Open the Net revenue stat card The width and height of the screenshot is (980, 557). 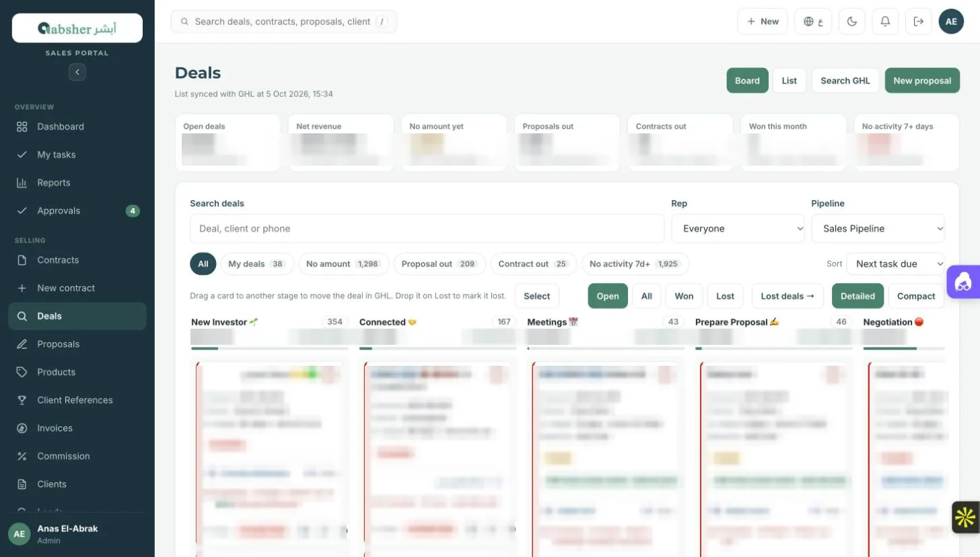point(341,142)
